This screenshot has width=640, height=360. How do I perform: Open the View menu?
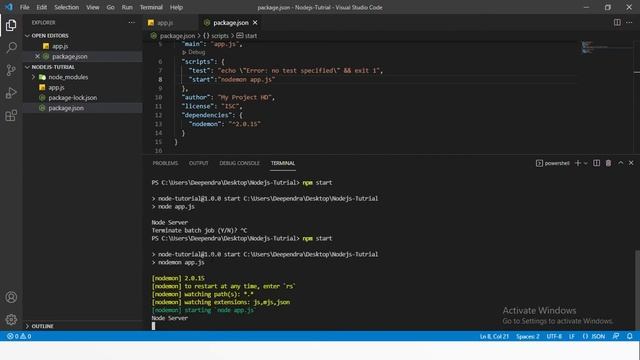click(x=93, y=7)
